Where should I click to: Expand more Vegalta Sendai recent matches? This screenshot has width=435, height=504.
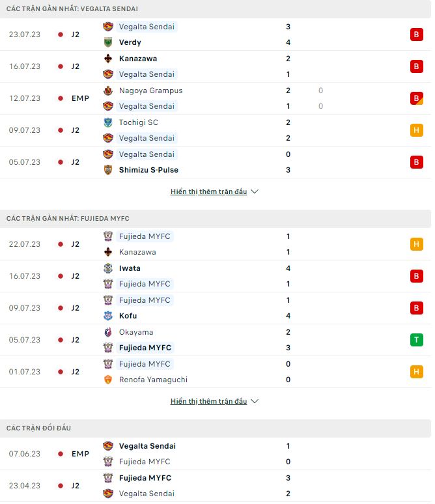(209, 192)
